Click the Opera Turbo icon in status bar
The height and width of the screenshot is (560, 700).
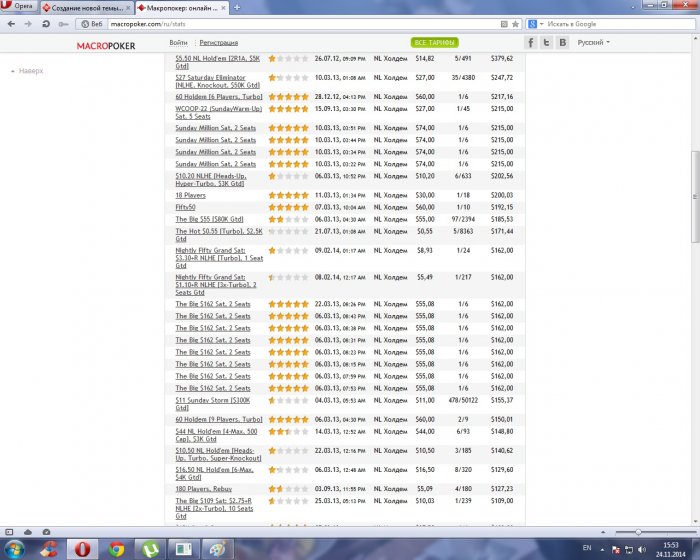(46, 532)
